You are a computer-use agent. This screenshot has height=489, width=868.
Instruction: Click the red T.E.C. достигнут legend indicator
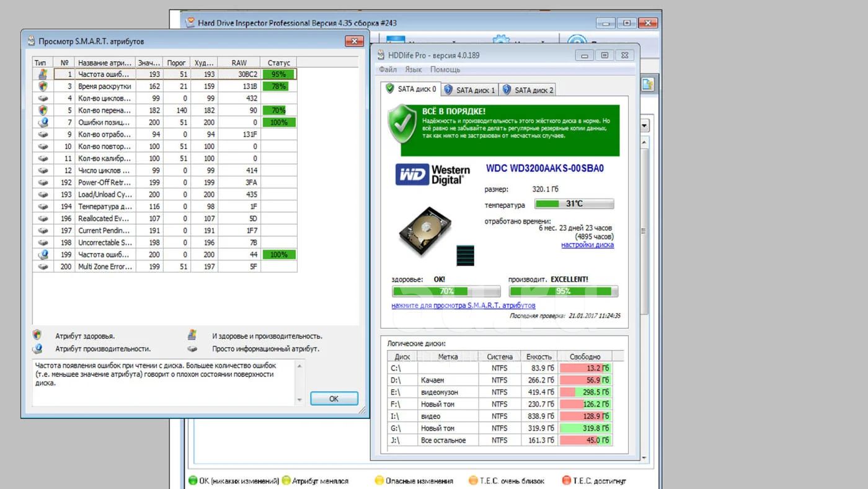pyautogui.click(x=566, y=480)
